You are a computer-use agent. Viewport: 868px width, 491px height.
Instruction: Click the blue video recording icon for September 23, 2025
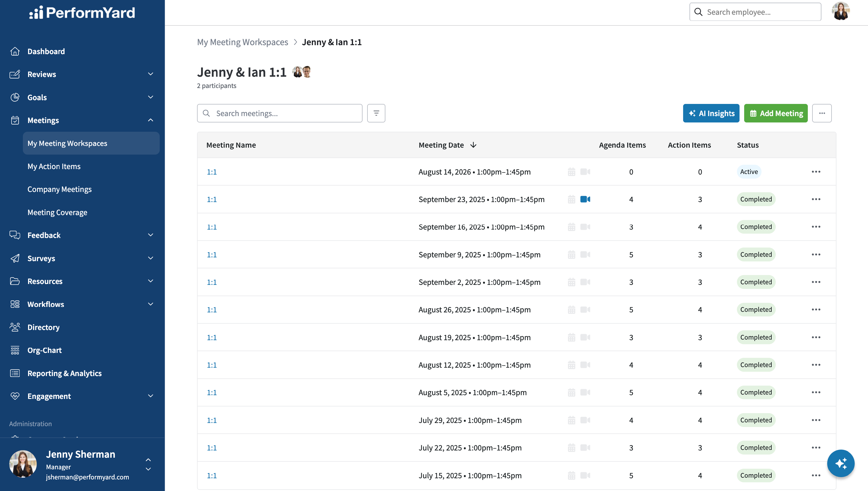[585, 199]
